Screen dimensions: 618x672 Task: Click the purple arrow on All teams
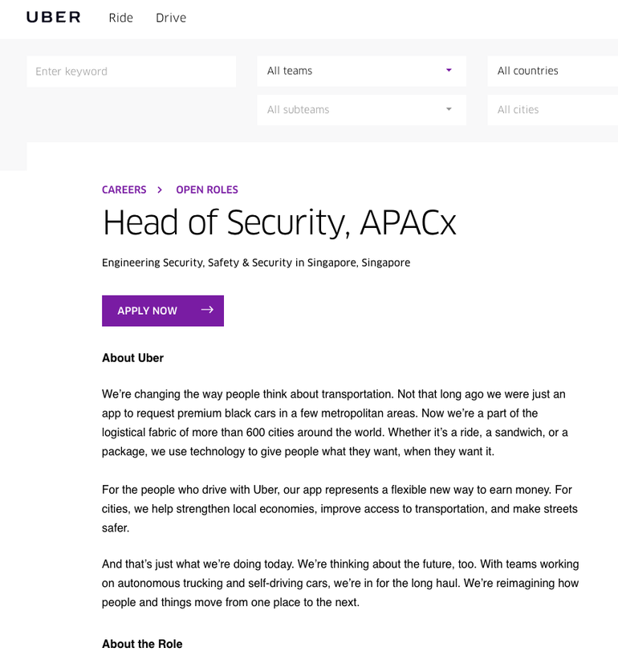(449, 70)
